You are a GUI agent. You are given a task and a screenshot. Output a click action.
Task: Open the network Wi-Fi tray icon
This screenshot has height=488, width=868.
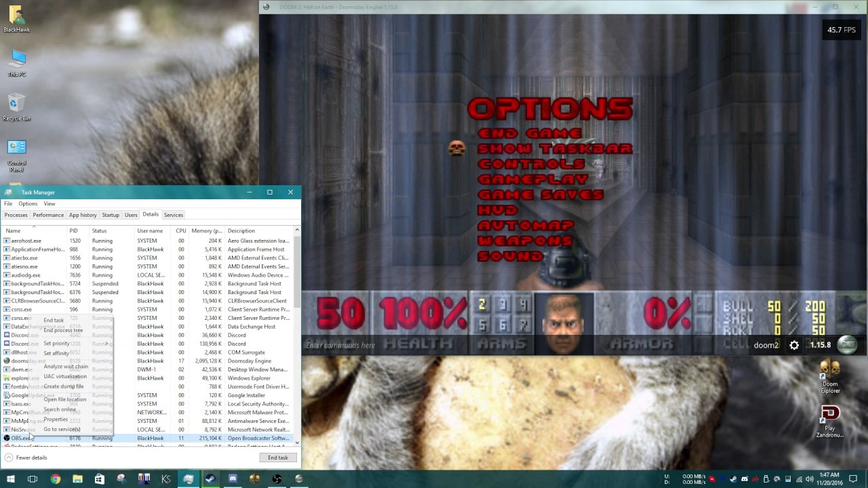point(799,479)
